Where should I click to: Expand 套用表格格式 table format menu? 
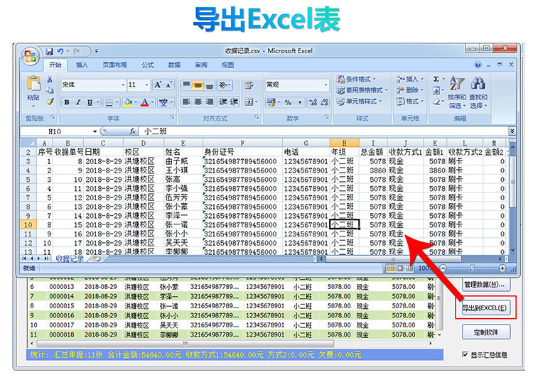362,90
